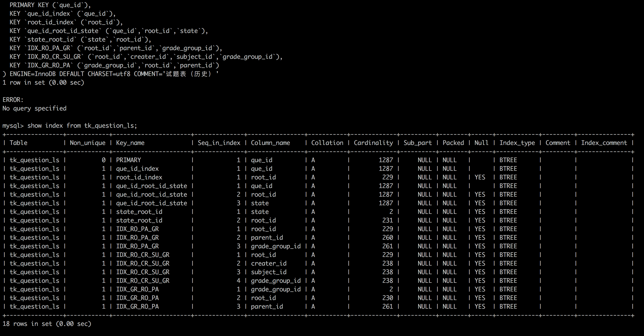Screen dimensions: 644x336
Task: Click the 'PRIMARY' key name cell
Action: (x=128, y=160)
